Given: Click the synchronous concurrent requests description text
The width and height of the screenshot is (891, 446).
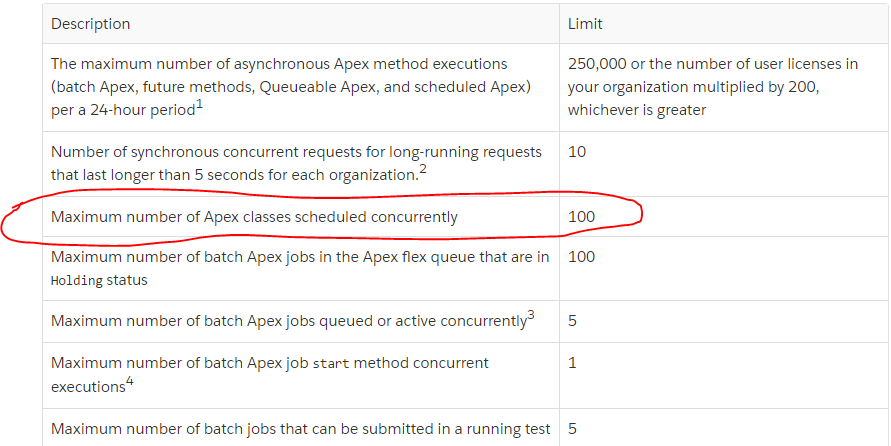Looking at the screenshot, I should click(296, 163).
